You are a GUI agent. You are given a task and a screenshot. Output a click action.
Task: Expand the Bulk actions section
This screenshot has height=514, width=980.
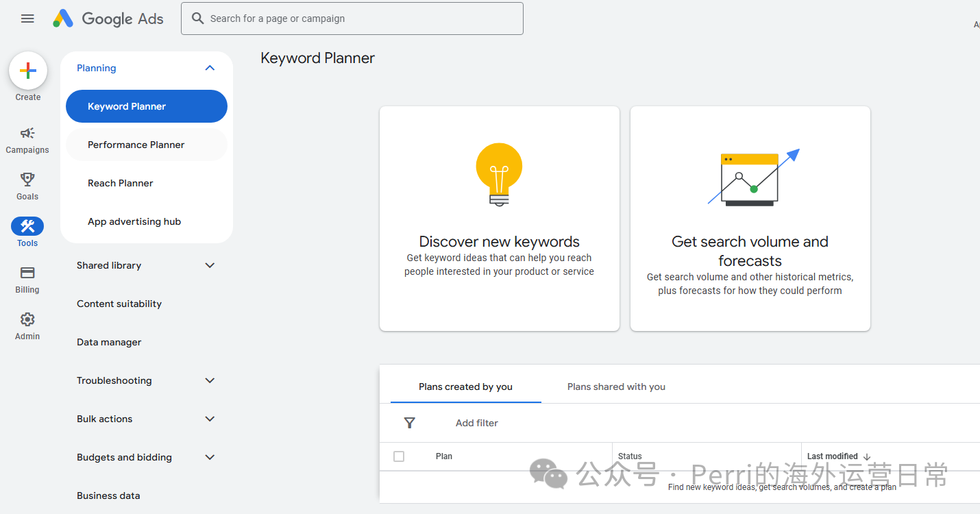(147, 419)
